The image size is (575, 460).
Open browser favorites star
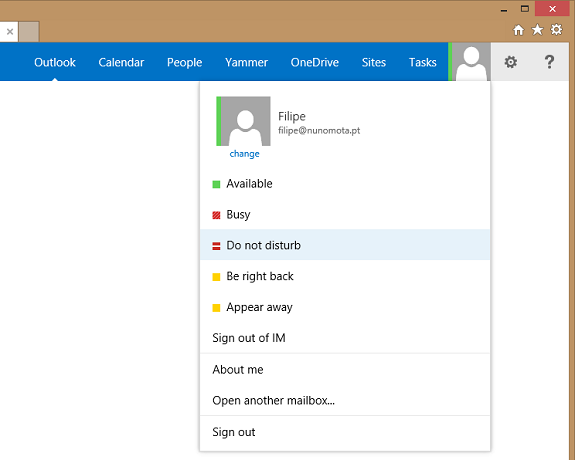537,30
